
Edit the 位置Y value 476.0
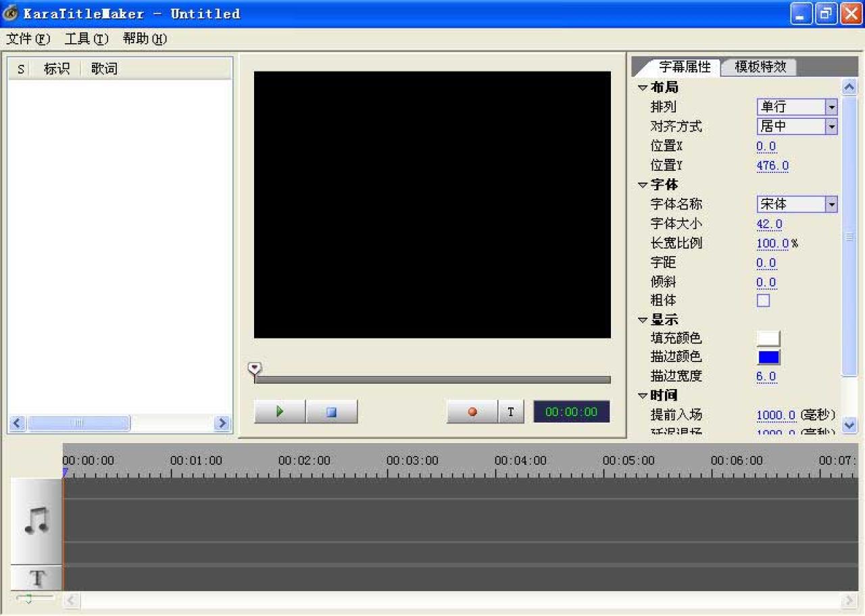(772, 165)
